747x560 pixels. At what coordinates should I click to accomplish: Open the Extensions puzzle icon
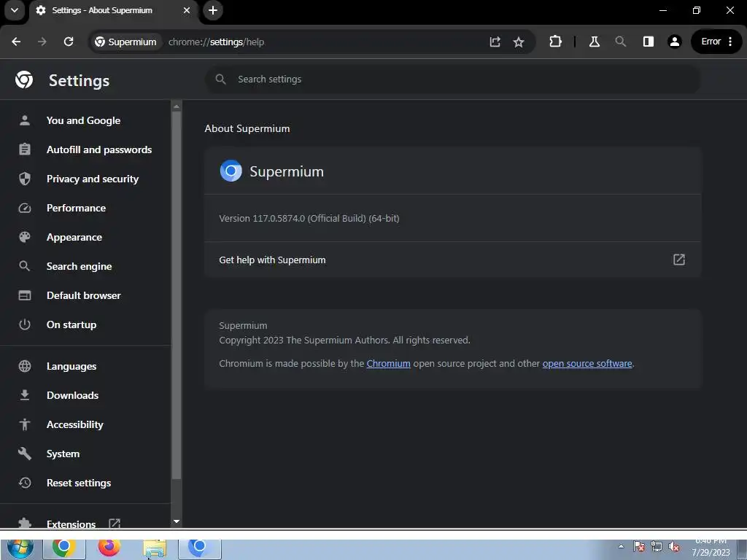pos(555,42)
